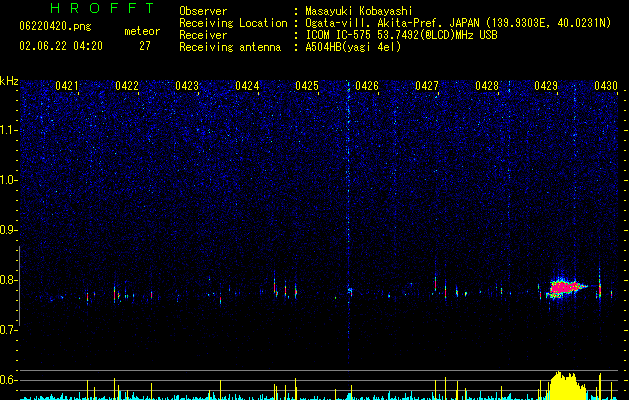
Task: Click the 0422 time marker
Action: [x=127, y=86]
